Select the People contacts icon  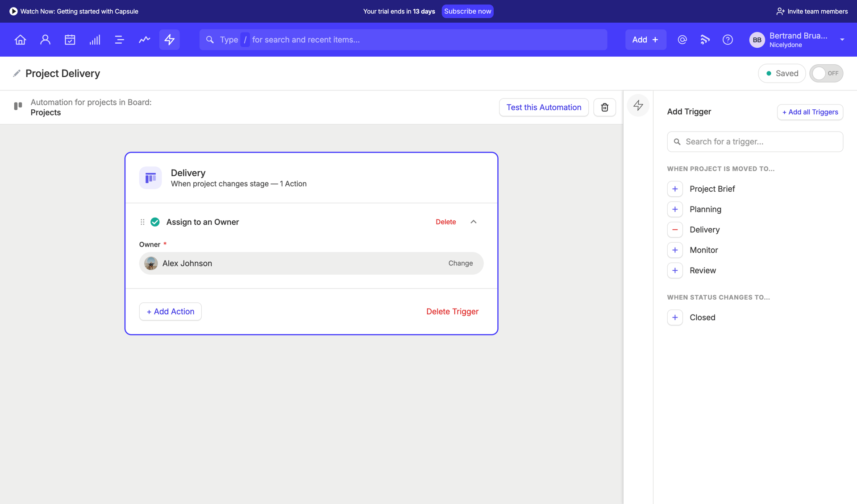45,40
